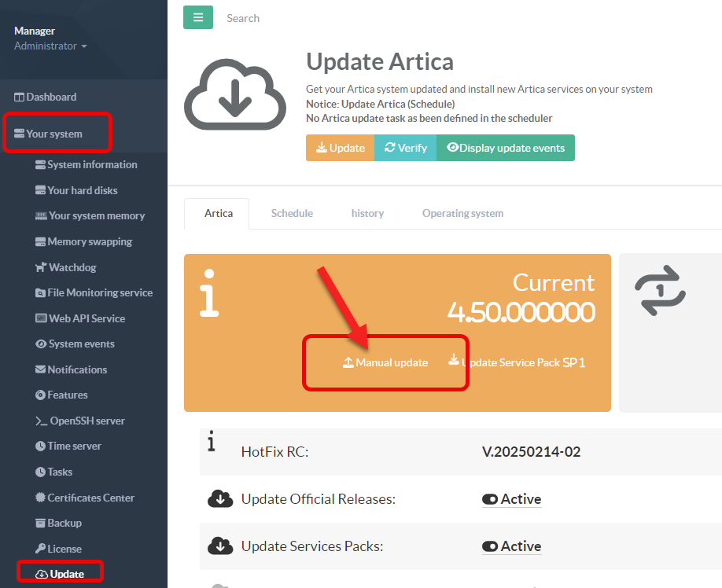Click the hamburger menu toggle icon
Screen dimensions: 722x588
coord(198,17)
